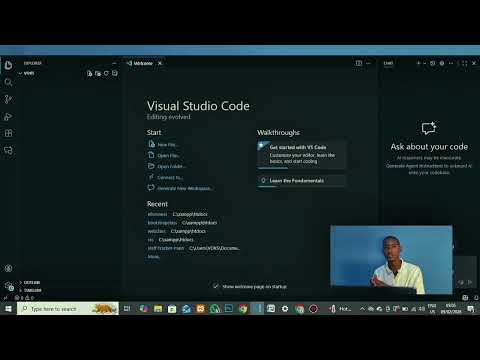Split the editor to the right
480x360 pixels.
click(x=359, y=63)
